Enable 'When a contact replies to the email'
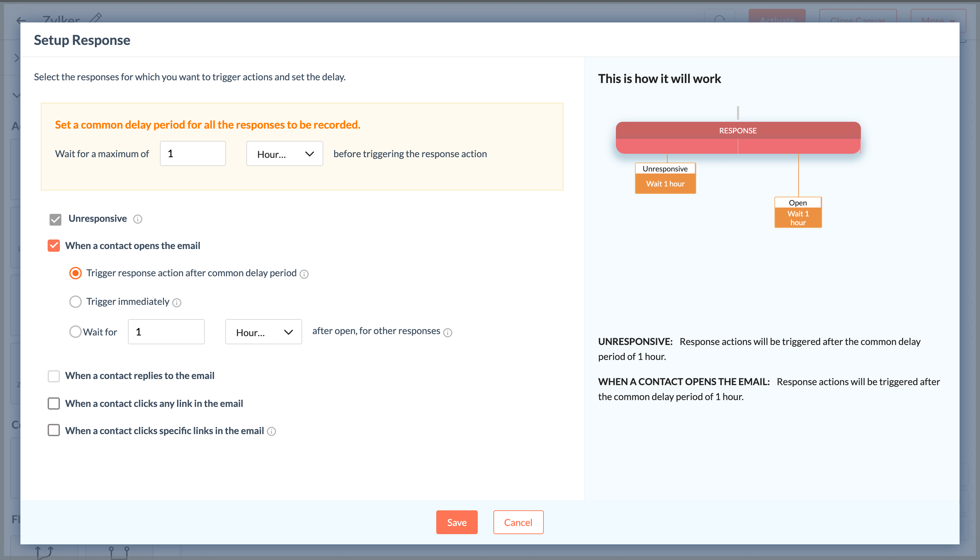Image resolution: width=980 pixels, height=560 pixels. tap(54, 376)
